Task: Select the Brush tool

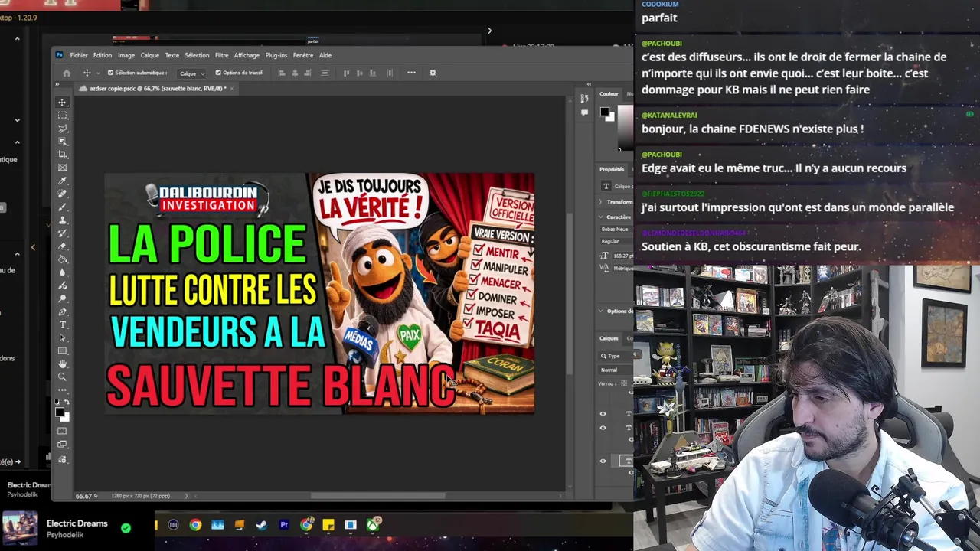Action: coord(63,207)
